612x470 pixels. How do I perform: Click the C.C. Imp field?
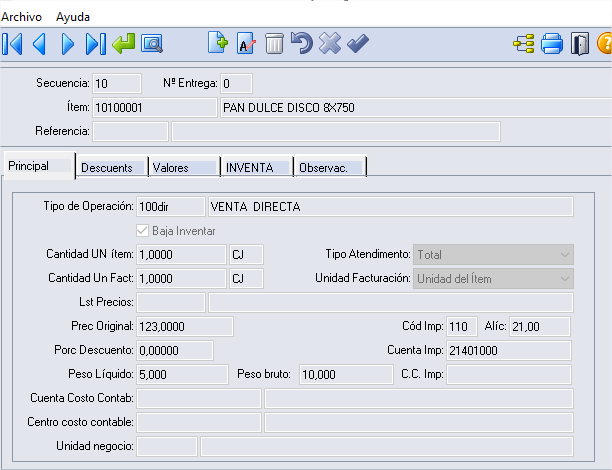coord(509,374)
